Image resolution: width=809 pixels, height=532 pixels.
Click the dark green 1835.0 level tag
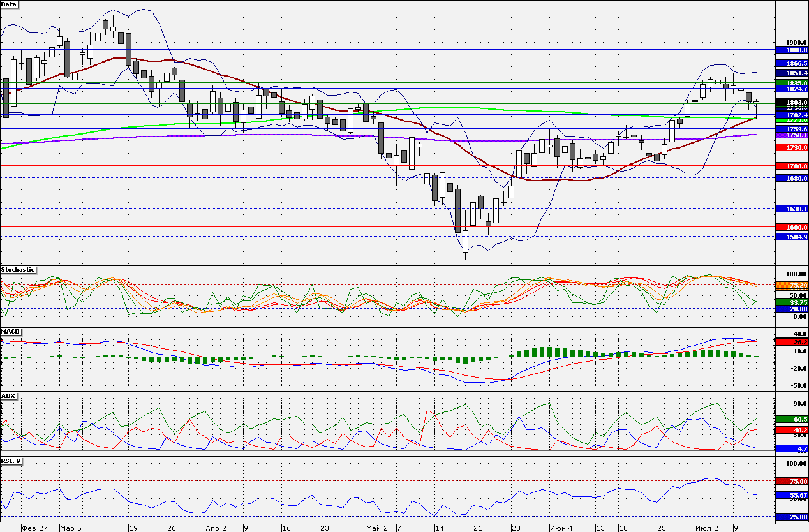tap(792, 83)
